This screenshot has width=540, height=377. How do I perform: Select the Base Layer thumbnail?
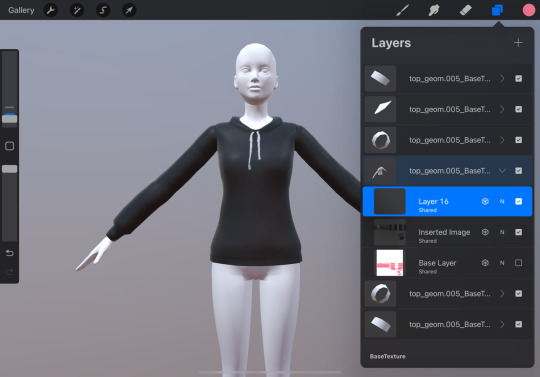(390, 263)
